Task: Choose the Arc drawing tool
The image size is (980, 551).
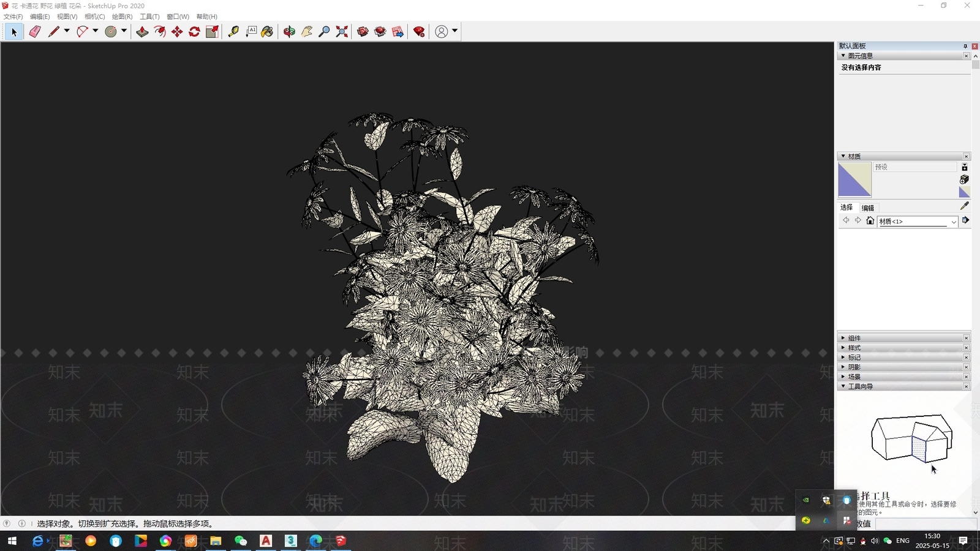Action: [82, 32]
